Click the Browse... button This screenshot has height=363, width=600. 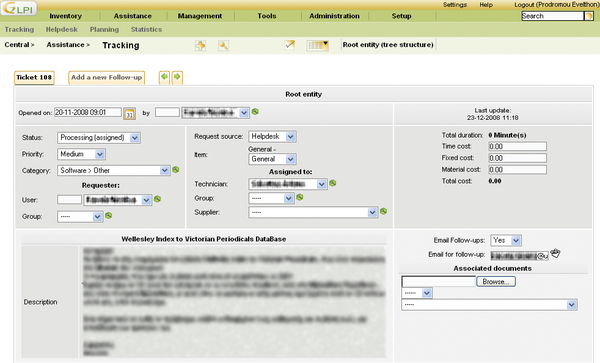[496, 282]
